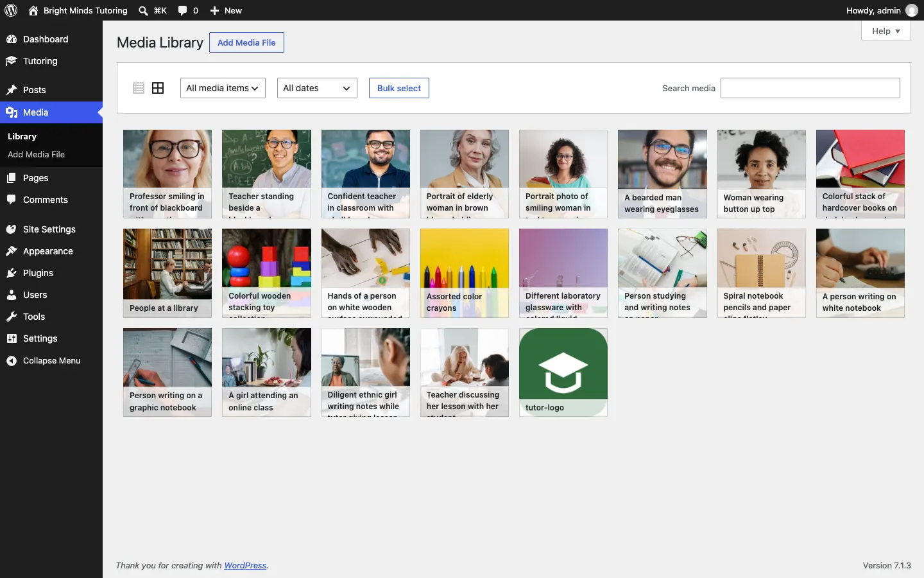Click the Bulk select button

[x=399, y=88]
